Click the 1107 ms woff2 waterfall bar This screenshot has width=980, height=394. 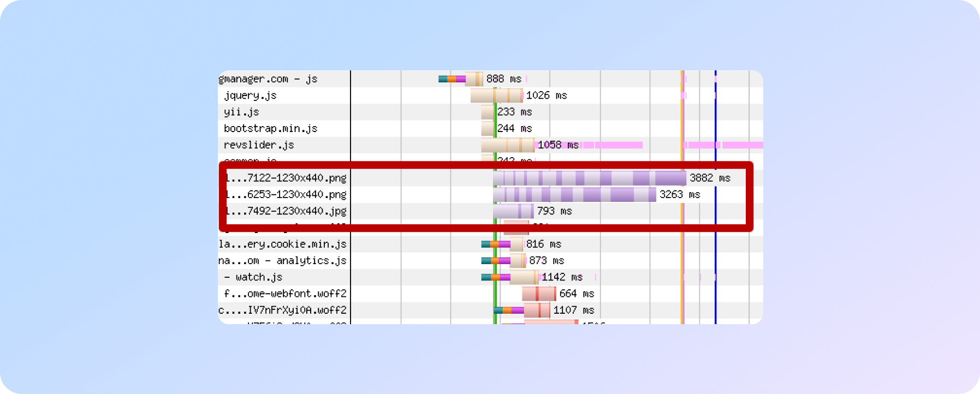[x=522, y=310]
